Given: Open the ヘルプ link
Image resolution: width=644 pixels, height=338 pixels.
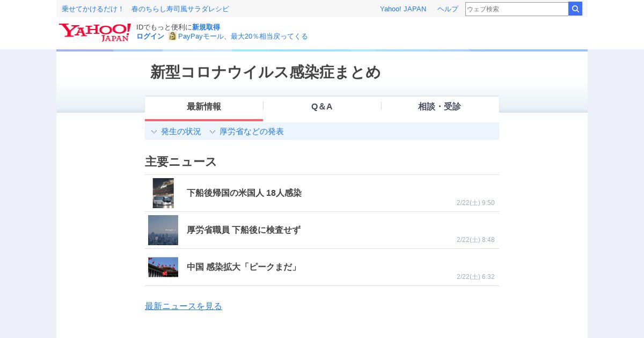Looking at the screenshot, I should [448, 9].
